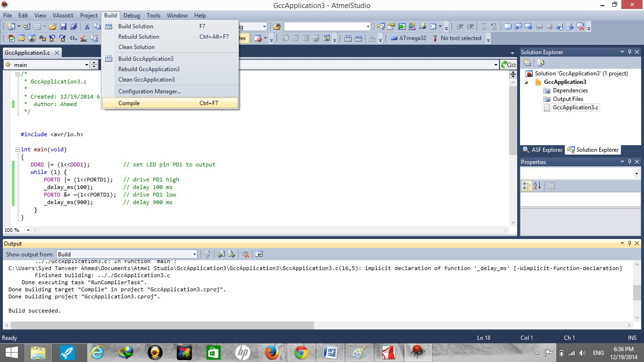Click the Uncomment lines icon
The image size is (644, 362).
coord(494,27)
